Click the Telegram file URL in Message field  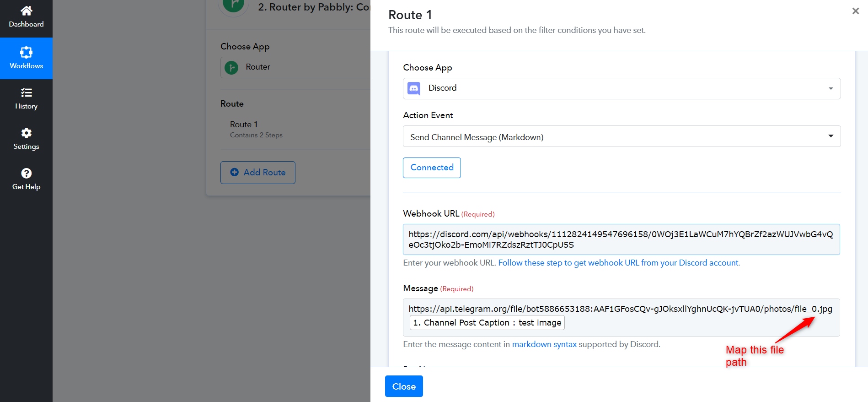[x=620, y=309]
